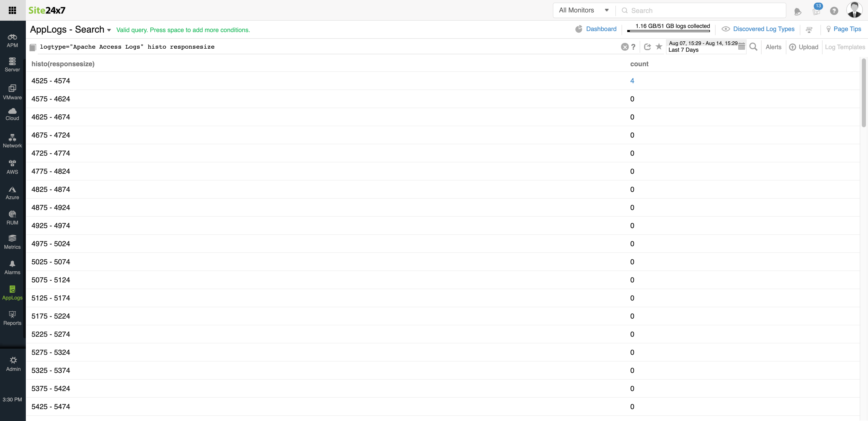Click the signpost guide icon

809,30
